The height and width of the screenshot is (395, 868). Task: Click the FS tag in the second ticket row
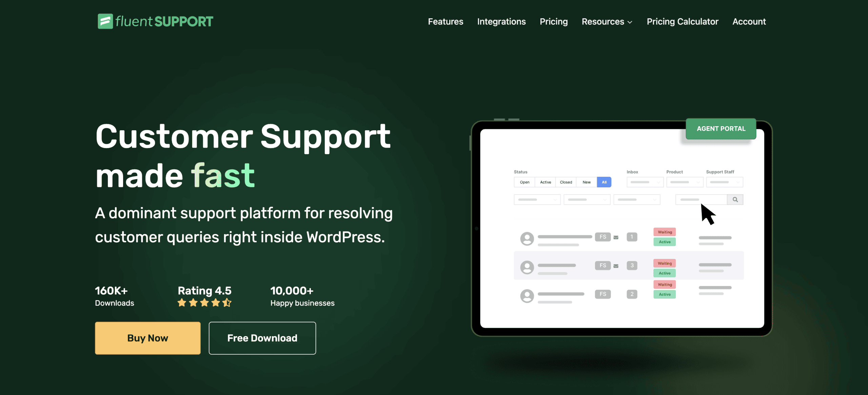(603, 265)
